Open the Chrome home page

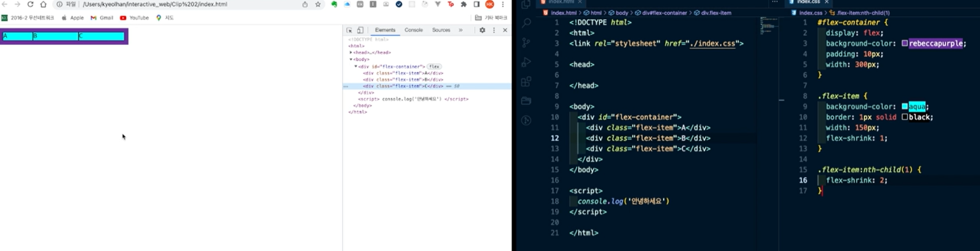[x=43, y=4]
